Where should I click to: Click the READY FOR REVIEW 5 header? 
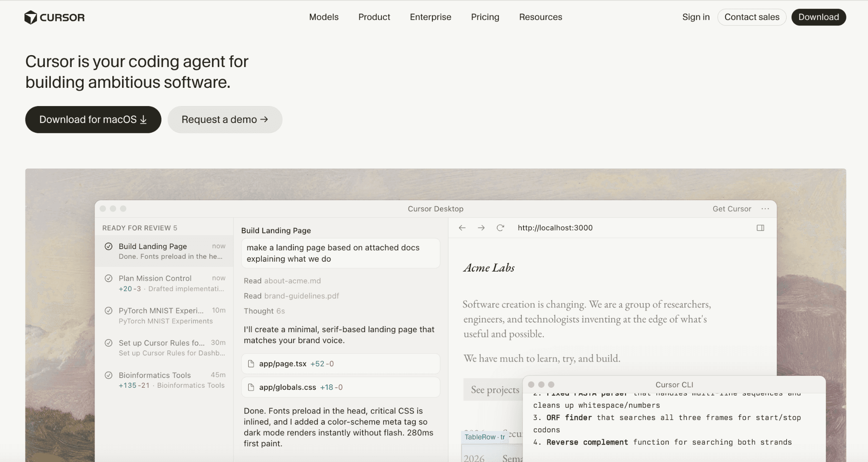(140, 228)
